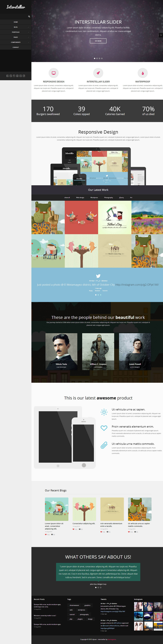Select the third testimonial carousel dot
163x644 pixels.
101,588
